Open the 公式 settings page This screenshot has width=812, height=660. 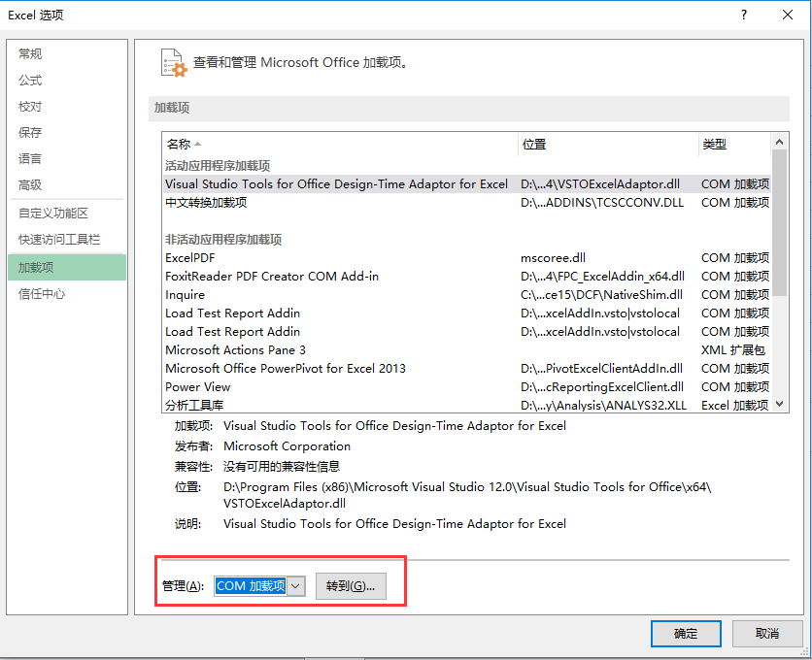[x=29, y=80]
